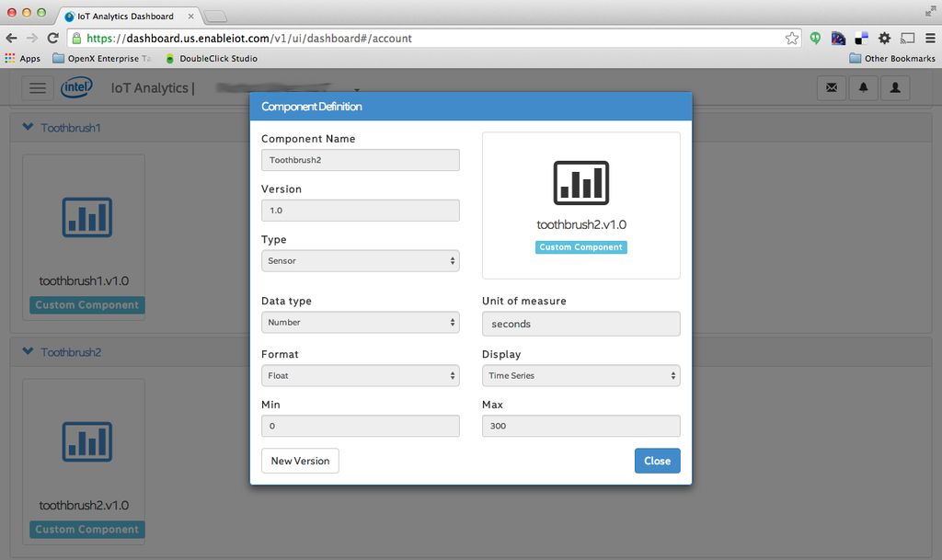The height and width of the screenshot is (560, 942).
Task: Click the IoT Analytics title text
Action: coord(149,87)
